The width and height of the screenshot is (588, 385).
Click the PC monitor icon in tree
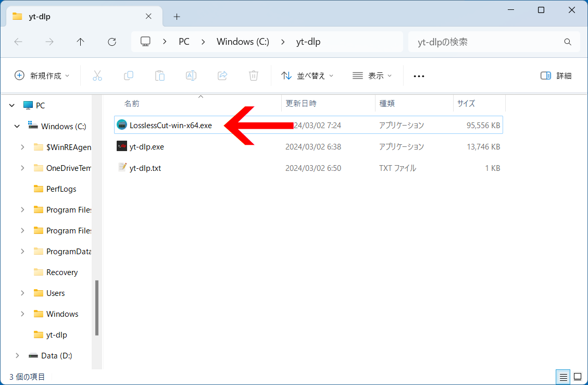pos(28,105)
